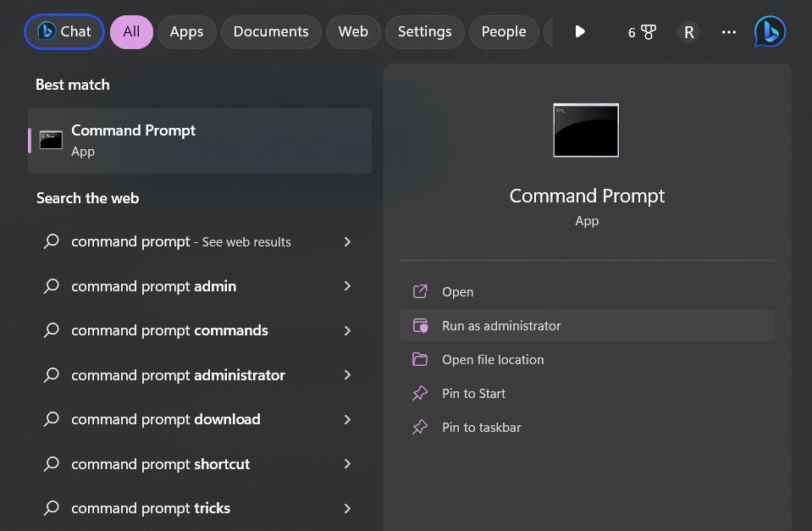812x531 pixels.
Task: Click the pin icon beside Pin to Start
Action: coord(420,393)
